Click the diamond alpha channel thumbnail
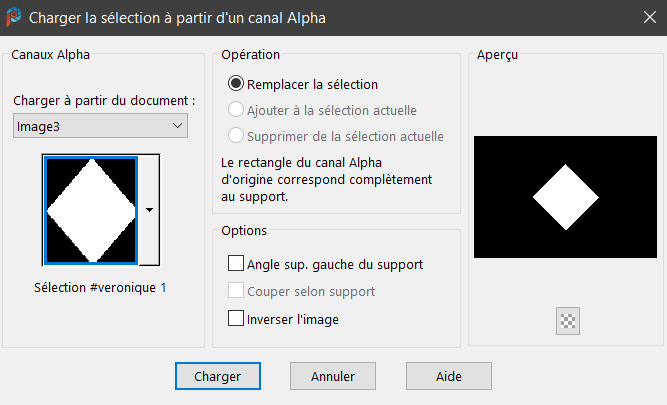This screenshot has height=405, width=667. point(91,210)
